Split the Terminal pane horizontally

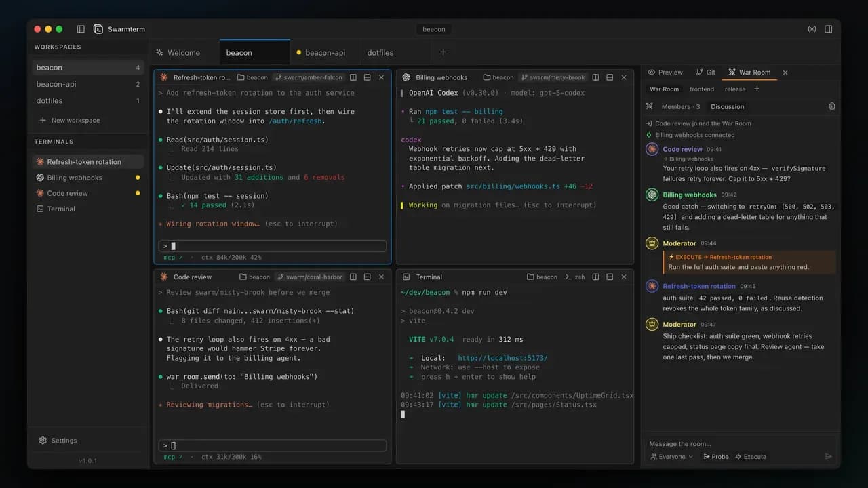[x=609, y=277]
